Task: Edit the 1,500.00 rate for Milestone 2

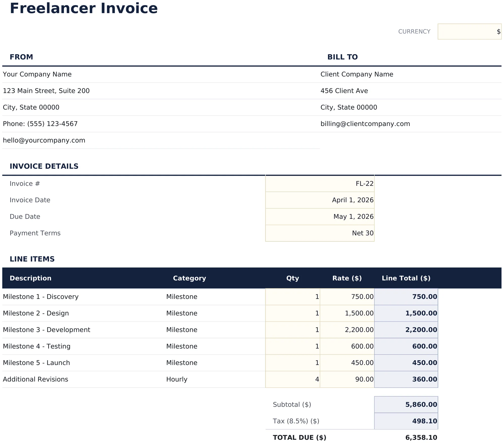Action: [347, 313]
